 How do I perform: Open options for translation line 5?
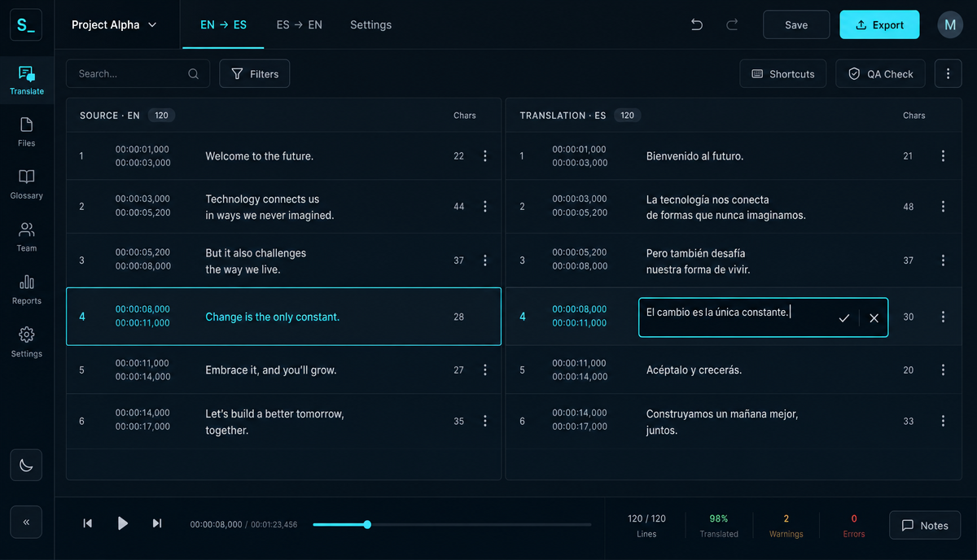tap(943, 370)
